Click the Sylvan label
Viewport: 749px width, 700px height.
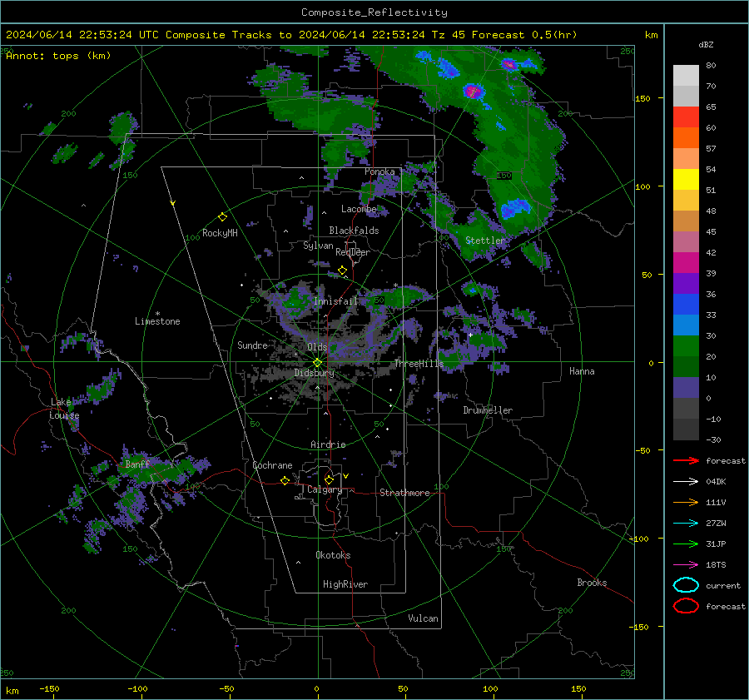click(x=318, y=246)
